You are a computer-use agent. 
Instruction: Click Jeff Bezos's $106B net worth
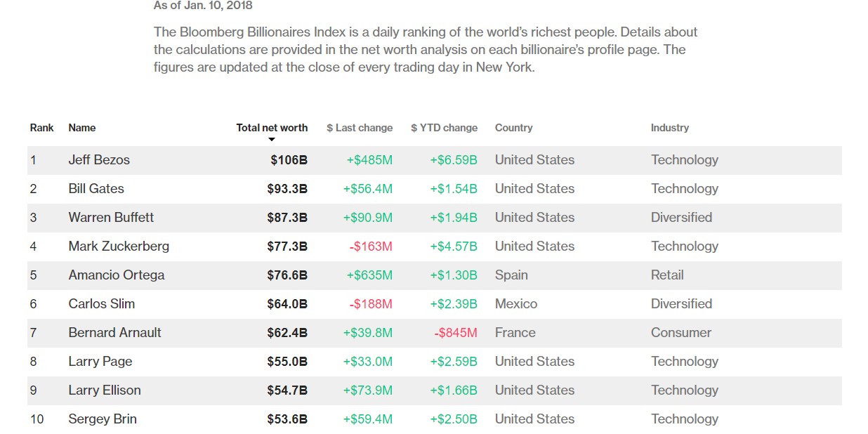tap(289, 160)
